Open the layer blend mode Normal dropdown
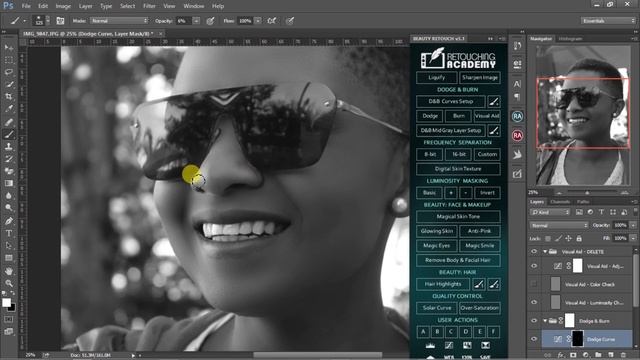The width and height of the screenshot is (640, 360). point(559,225)
